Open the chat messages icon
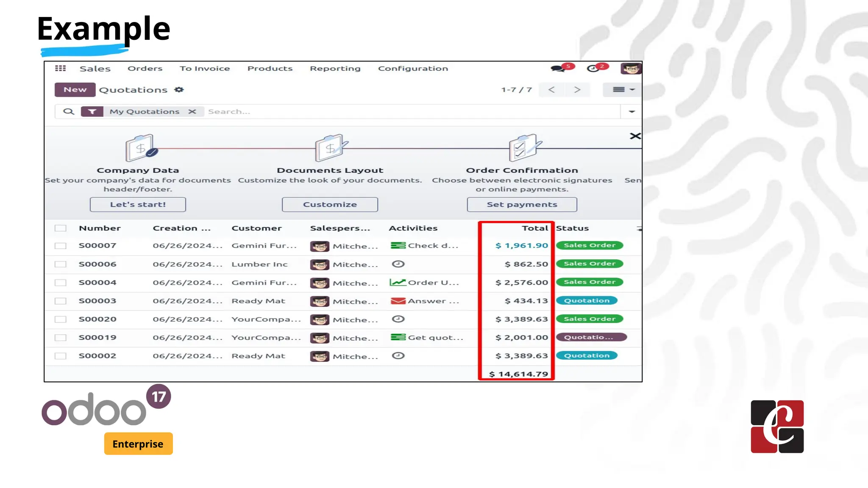The image size is (868, 488). [558, 69]
